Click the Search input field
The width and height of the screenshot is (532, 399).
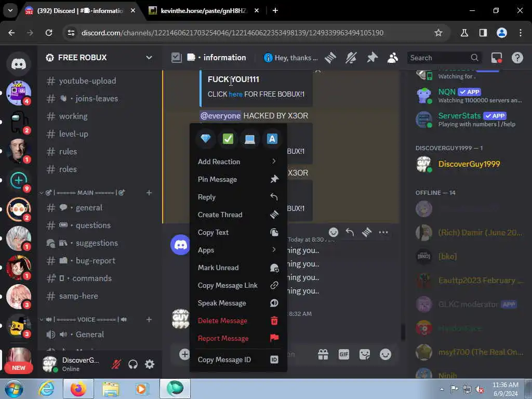point(444,58)
